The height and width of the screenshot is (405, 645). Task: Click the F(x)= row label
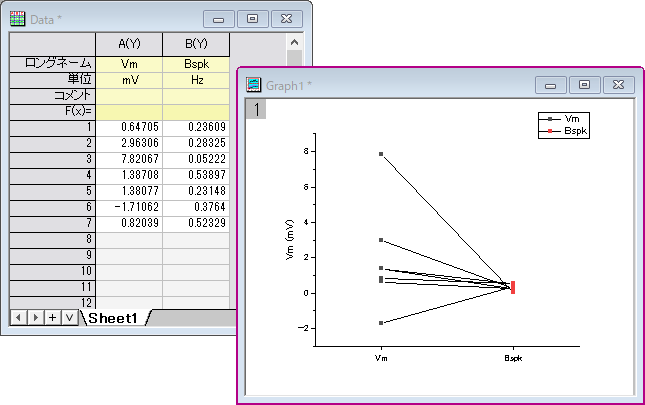(x=52, y=112)
